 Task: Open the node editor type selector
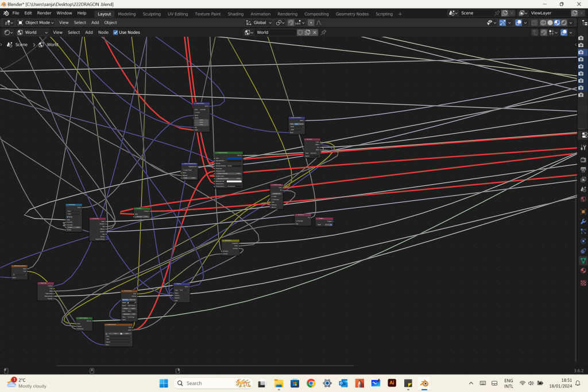point(8,32)
